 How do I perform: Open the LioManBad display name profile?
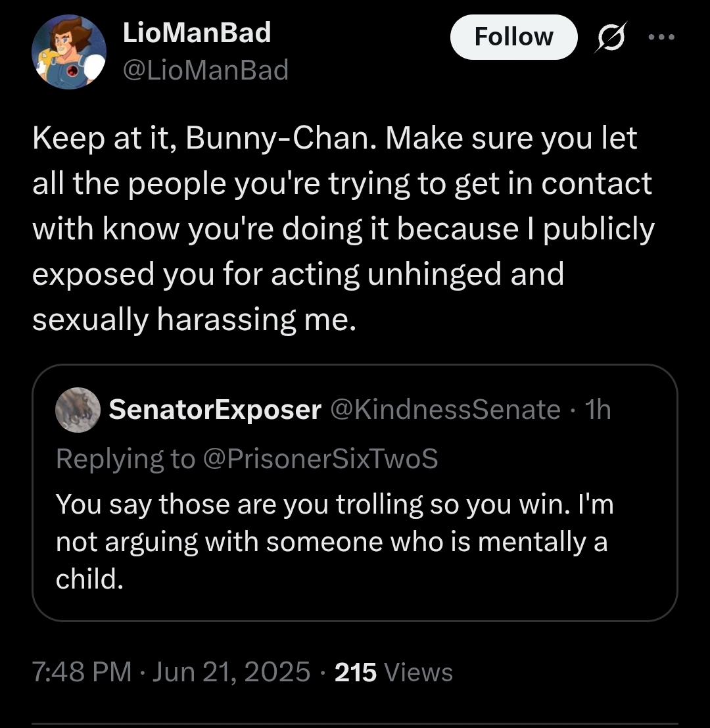(x=197, y=33)
